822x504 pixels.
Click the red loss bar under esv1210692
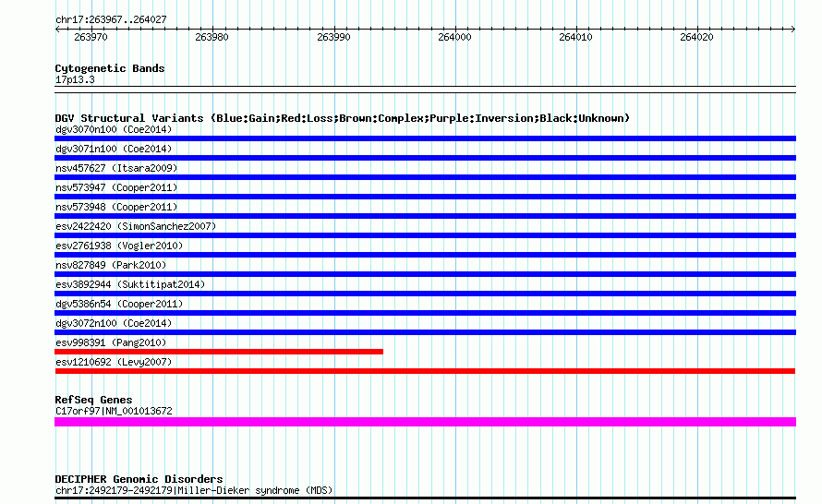(425, 371)
